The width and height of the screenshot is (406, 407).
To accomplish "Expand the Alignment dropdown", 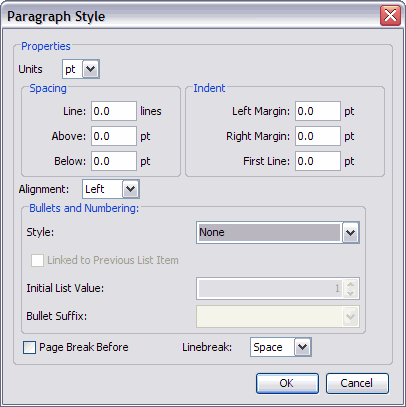I will 130,189.
